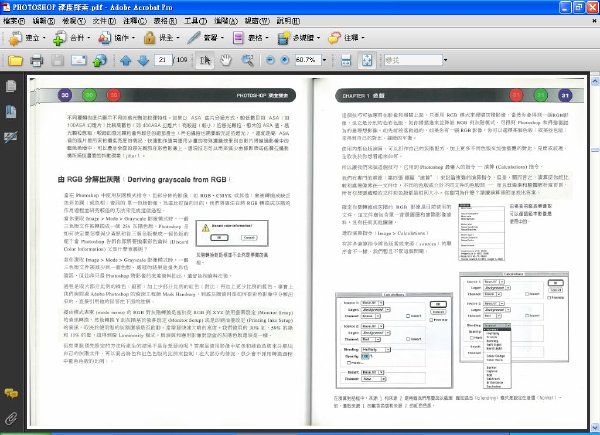The height and width of the screenshot is (435, 600).
Task: Click the Email envelope icon
Action: coord(79,60)
